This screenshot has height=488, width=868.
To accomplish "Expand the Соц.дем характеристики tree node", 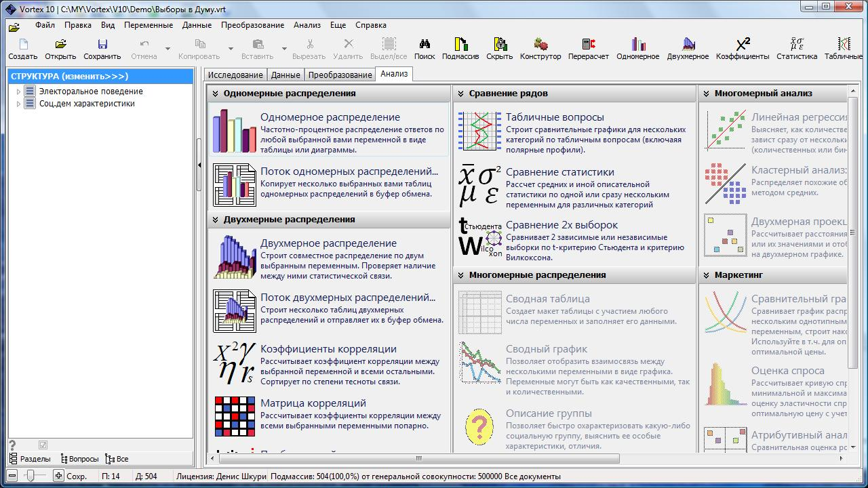I will (18, 104).
